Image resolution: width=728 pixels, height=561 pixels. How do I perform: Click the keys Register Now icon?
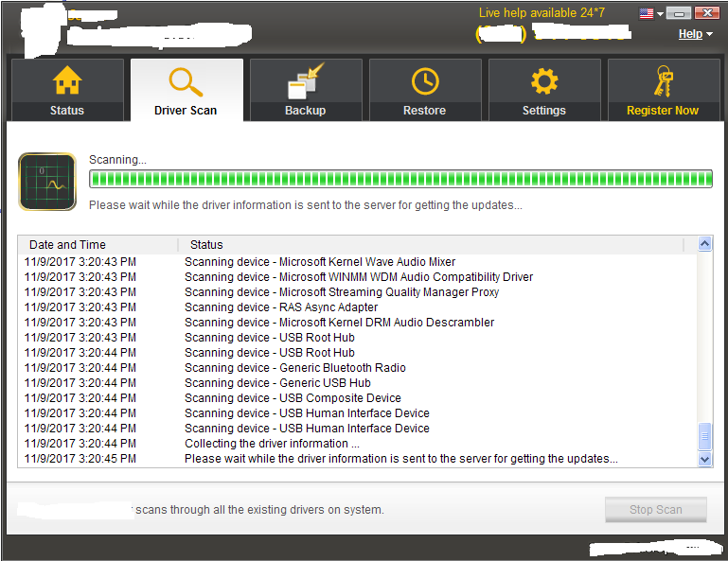(664, 81)
